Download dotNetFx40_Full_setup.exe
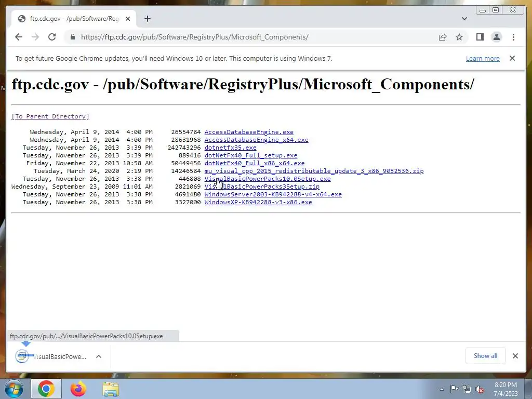This screenshot has width=532, height=399. pos(251,155)
